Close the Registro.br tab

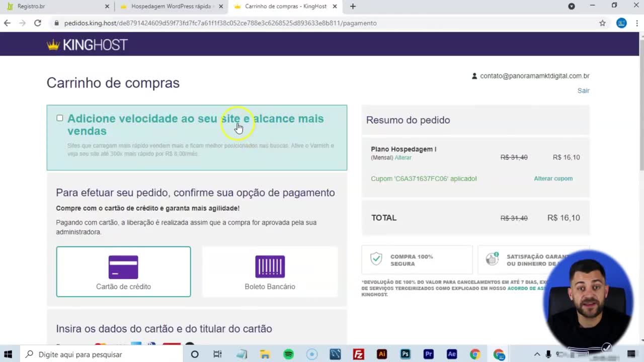[107, 7]
